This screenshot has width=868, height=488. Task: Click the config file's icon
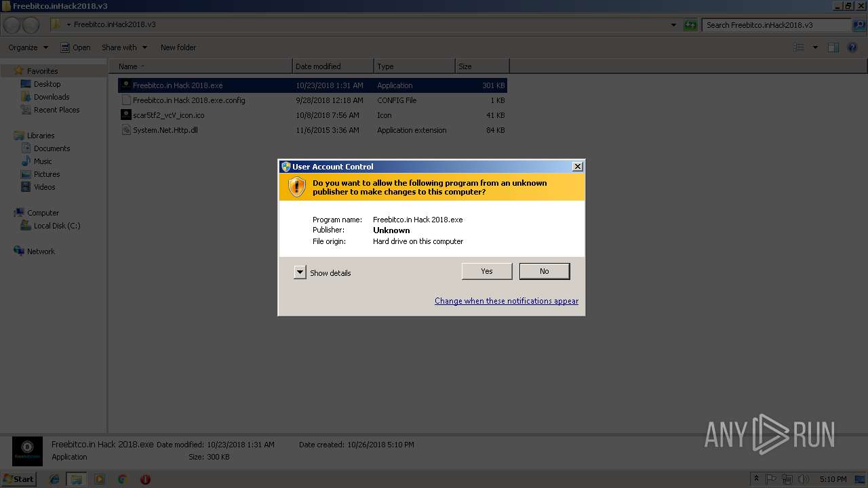click(x=125, y=100)
